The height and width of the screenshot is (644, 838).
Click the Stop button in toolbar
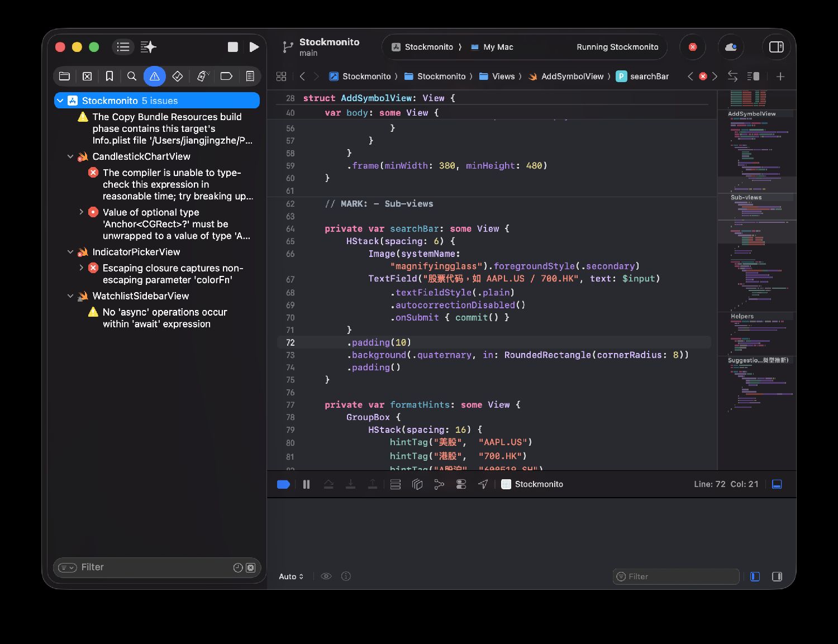click(x=233, y=47)
